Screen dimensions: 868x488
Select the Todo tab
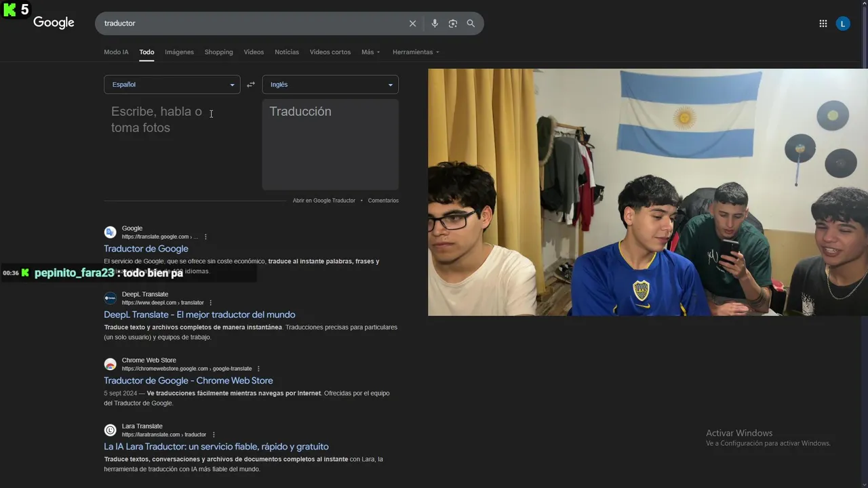coord(146,52)
